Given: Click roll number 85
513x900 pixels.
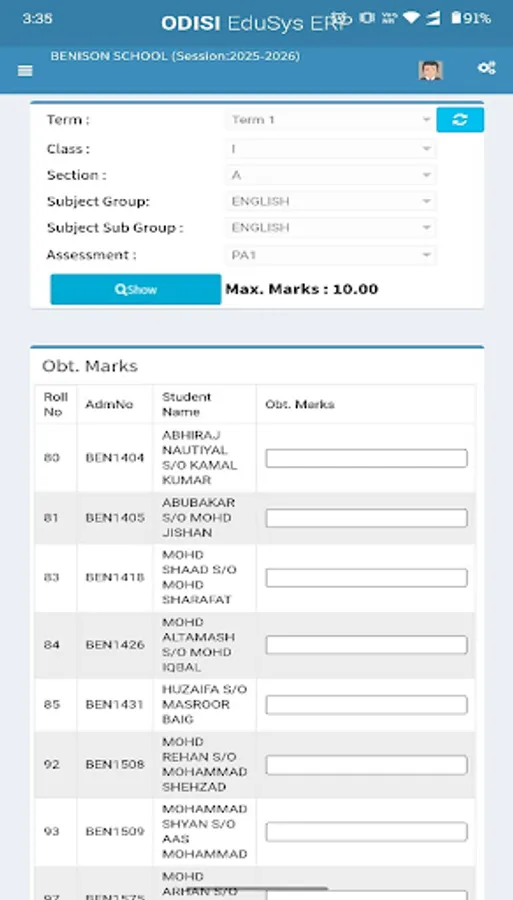Looking at the screenshot, I should (x=52, y=704).
